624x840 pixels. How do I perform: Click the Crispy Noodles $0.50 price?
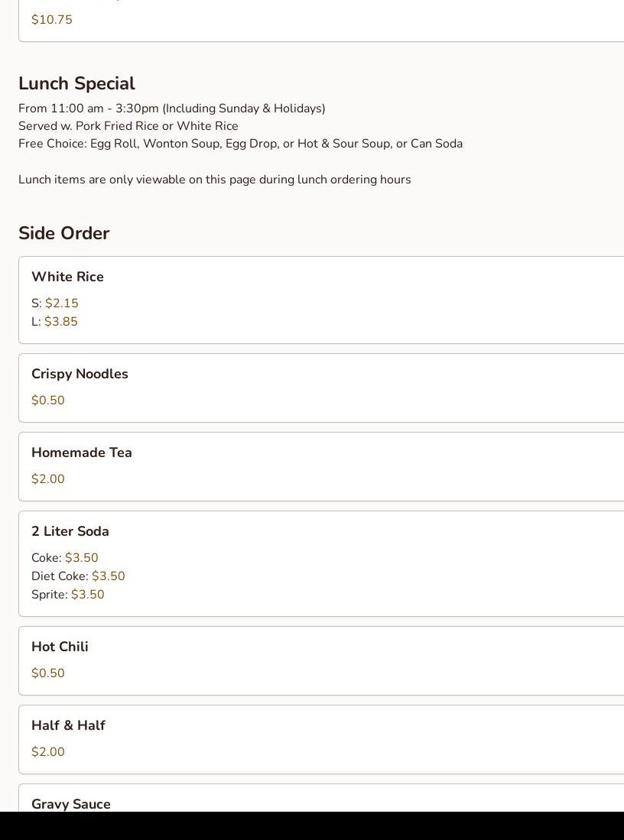click(x=48, y=401)
